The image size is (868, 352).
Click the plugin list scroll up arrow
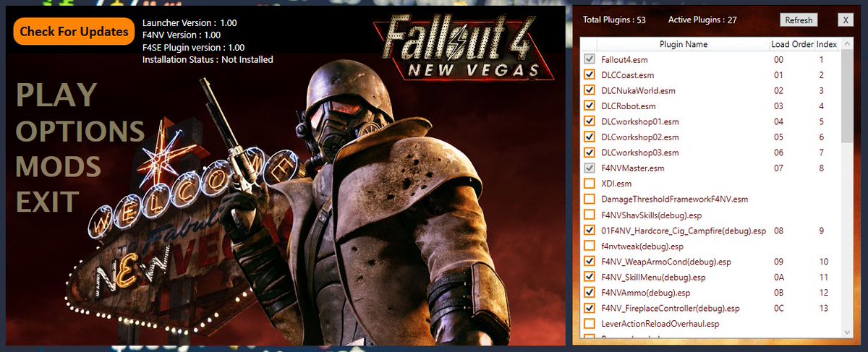coord(846,45)
